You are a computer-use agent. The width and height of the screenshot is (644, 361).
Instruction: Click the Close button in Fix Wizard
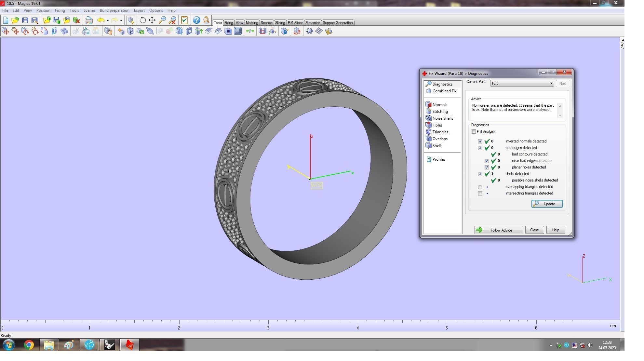pyautogui.click(x=534, y=230)
